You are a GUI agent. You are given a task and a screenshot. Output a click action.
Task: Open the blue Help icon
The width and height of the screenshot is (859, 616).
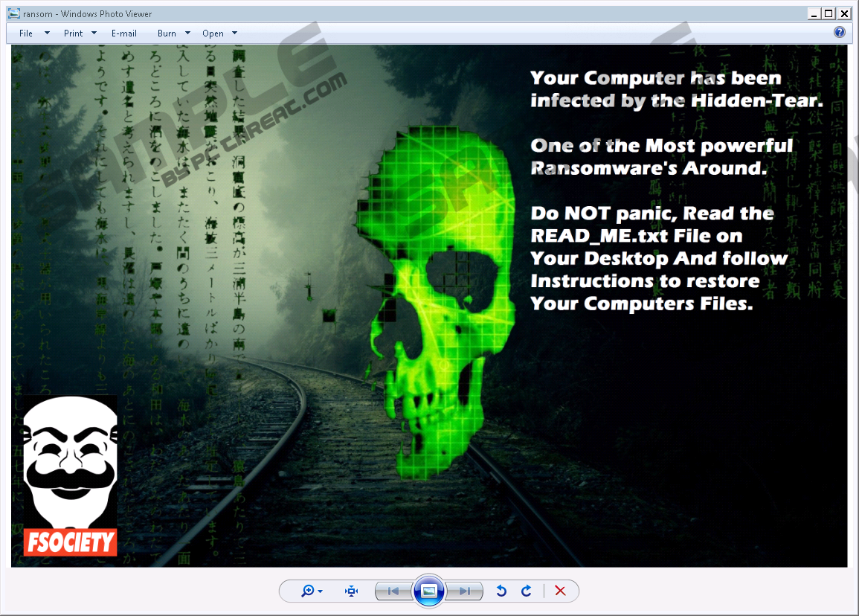840,32
